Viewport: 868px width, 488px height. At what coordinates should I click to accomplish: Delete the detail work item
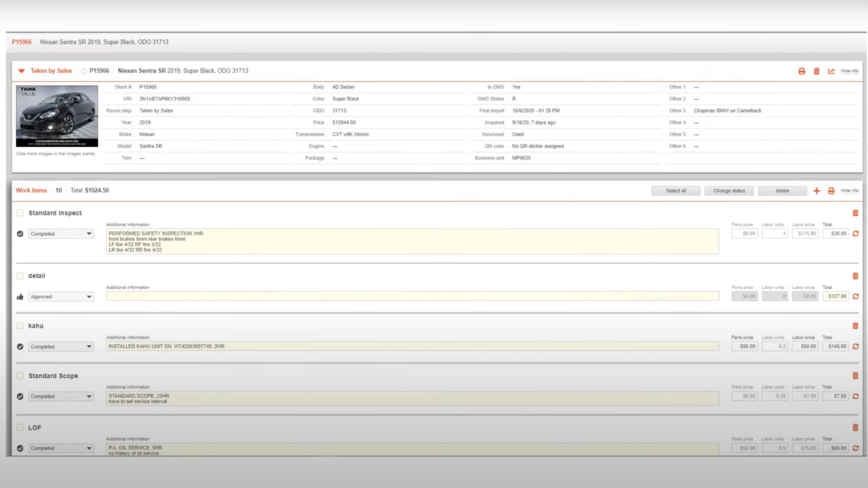click(x=855, y=276)
